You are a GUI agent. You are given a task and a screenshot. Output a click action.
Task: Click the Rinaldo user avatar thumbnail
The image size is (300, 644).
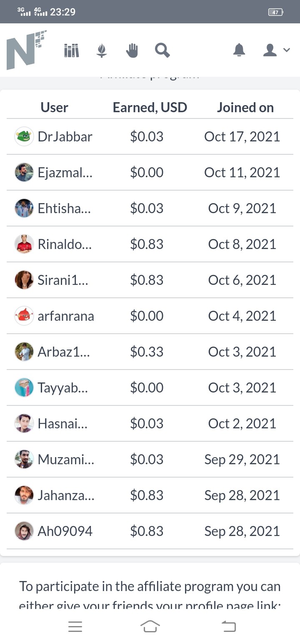click(x=24, y=244)
